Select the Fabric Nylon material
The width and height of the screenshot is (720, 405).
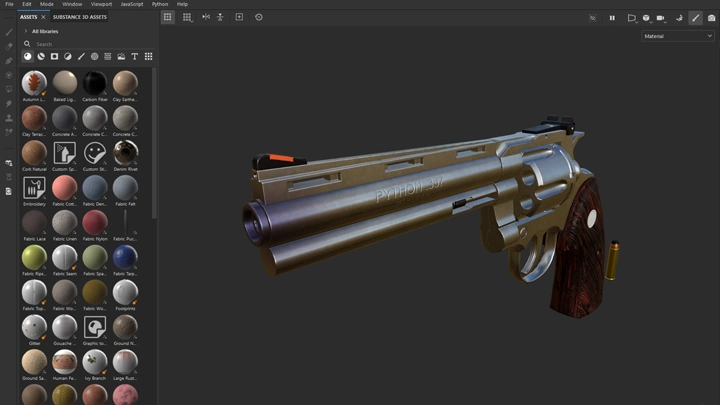[95, 223]
